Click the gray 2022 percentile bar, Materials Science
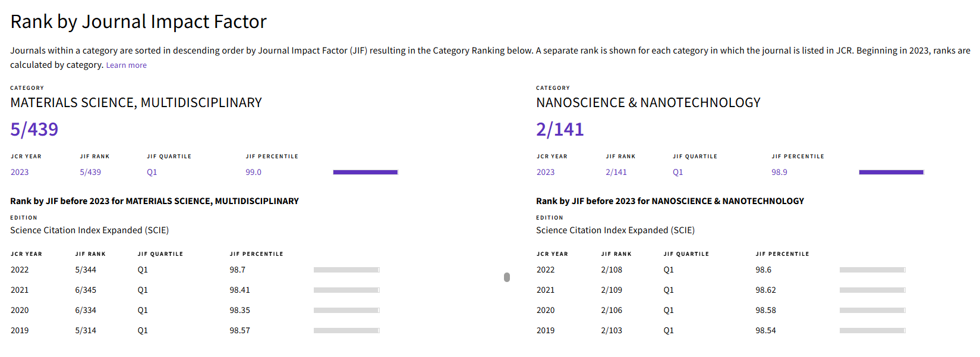 click(x=346, y=270)
